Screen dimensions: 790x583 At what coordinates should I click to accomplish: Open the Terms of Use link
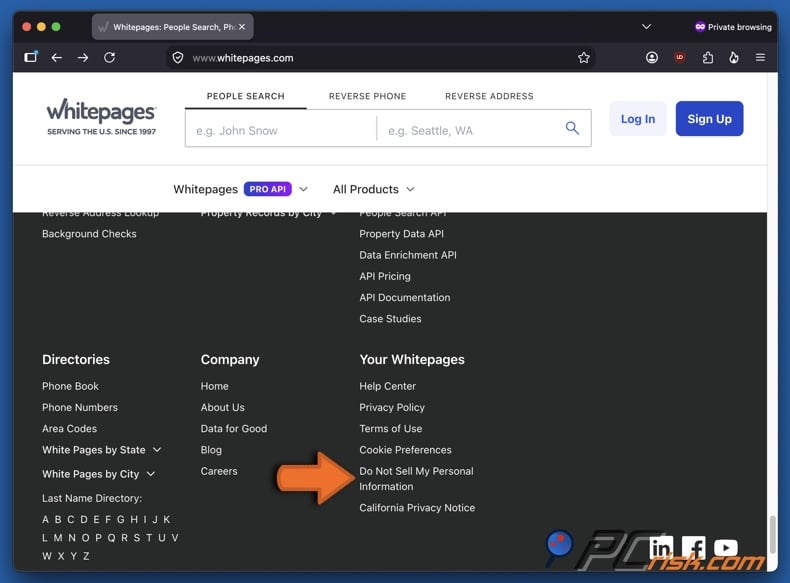pos(390,428)
